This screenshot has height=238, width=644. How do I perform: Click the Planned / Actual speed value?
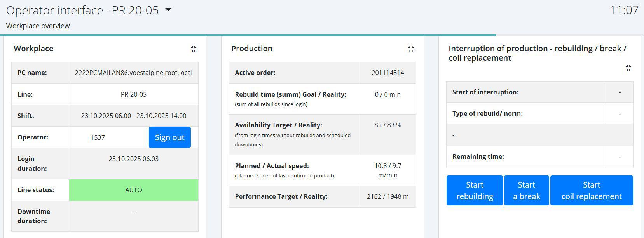[x=387, y=170]
